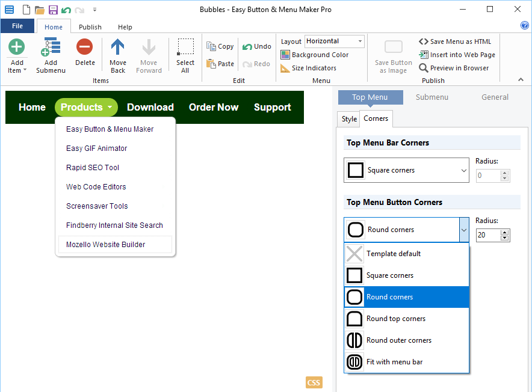Click the Select All icon
This screenshot has width=532, height=392.
click(185, 47)
